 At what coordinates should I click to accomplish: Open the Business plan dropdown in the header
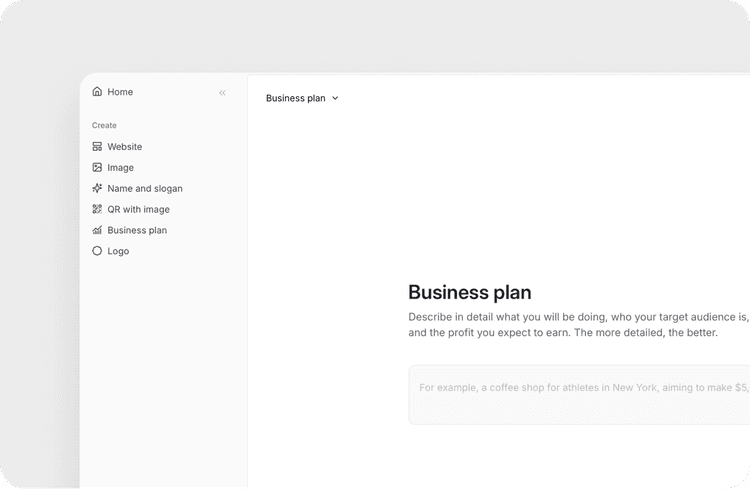click(x=296, y=99)
